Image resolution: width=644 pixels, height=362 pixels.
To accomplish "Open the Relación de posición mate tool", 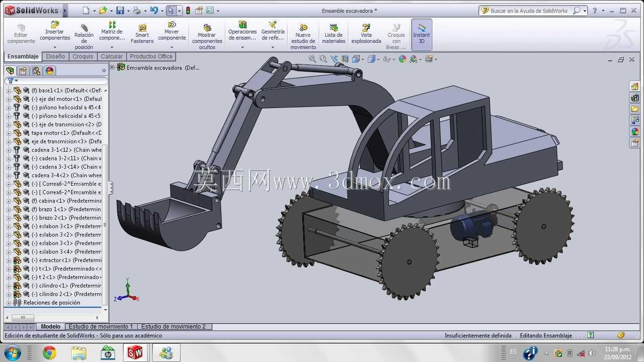I will point(84,37).
